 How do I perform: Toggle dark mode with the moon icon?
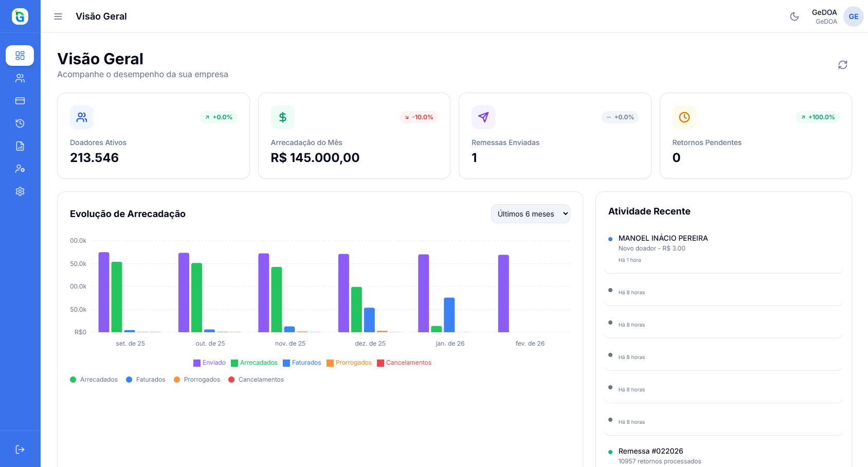[x=794, y=16]
